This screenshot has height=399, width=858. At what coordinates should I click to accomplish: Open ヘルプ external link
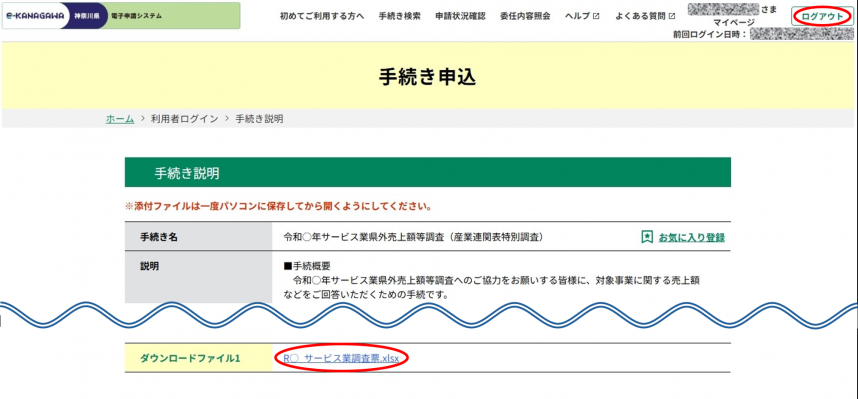click(582, 16)
